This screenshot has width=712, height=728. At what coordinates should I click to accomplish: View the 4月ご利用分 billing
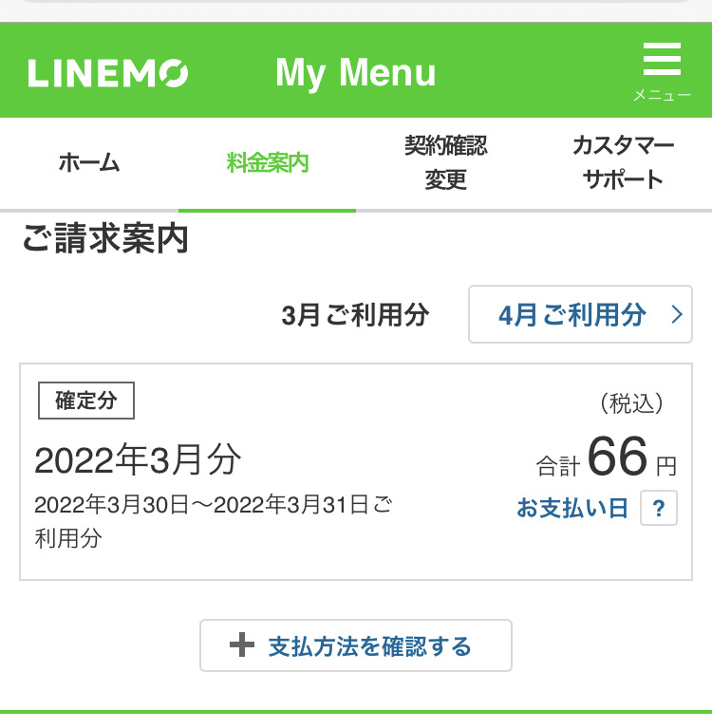point(572,315)
